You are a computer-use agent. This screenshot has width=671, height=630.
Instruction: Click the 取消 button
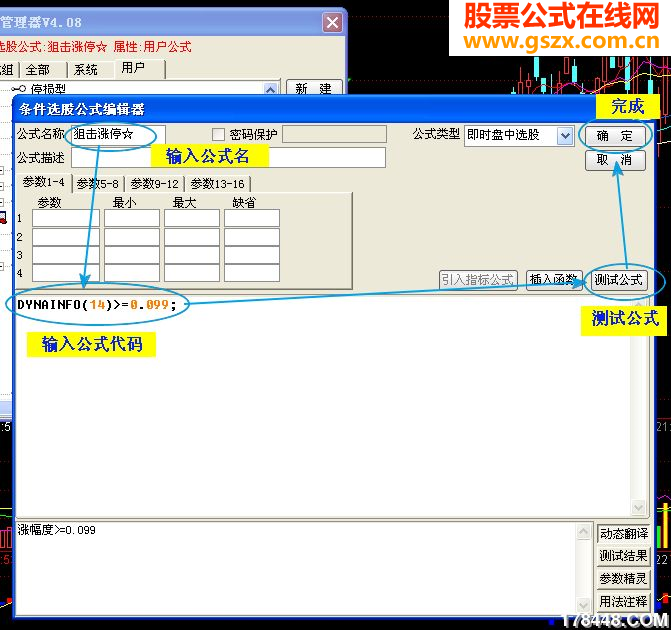615,160
